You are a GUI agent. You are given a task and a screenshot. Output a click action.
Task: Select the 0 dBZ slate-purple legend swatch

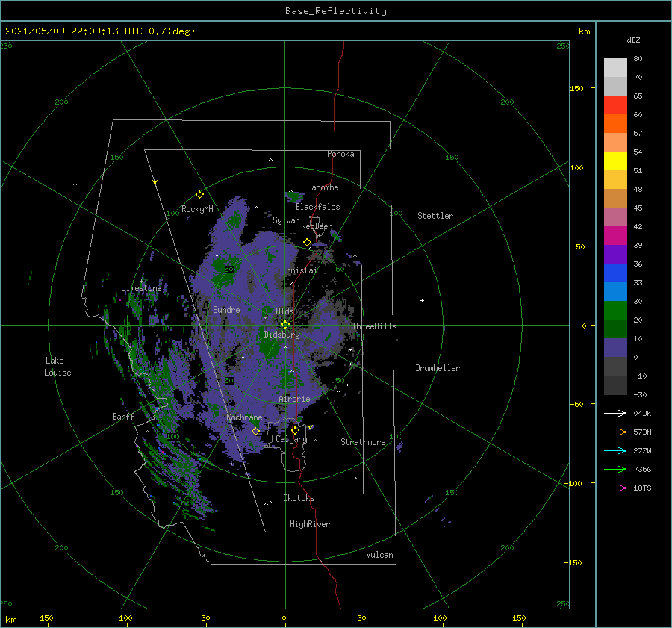tap(615, 348)
